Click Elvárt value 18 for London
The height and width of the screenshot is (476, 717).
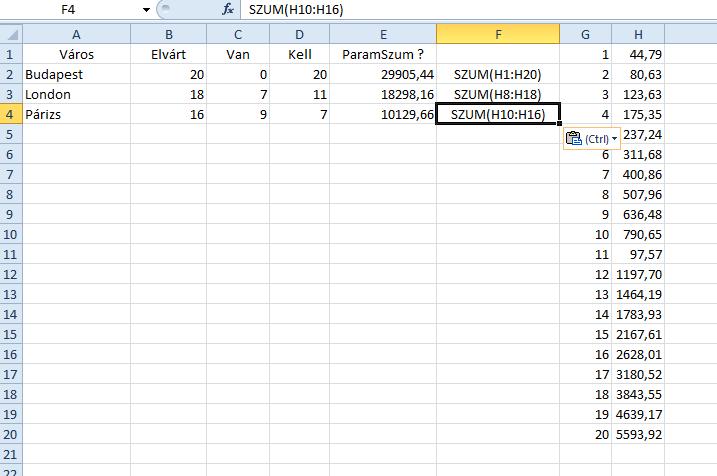(x=169, y=95)
